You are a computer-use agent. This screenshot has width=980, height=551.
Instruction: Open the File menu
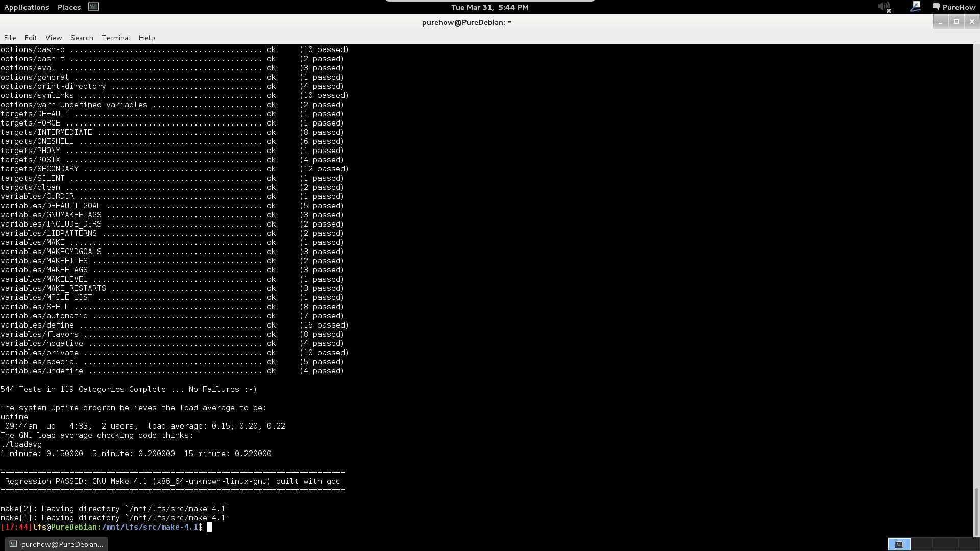point(10,38)
